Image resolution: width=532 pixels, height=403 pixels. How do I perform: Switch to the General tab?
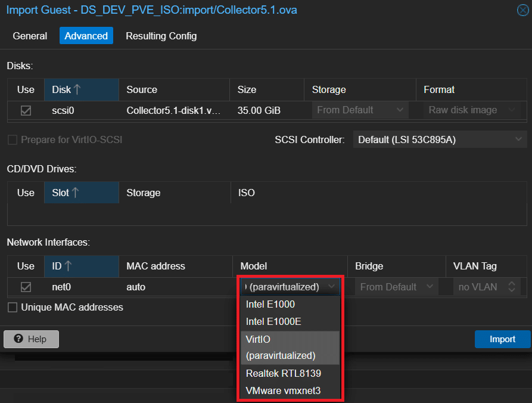tap(30, 36)
